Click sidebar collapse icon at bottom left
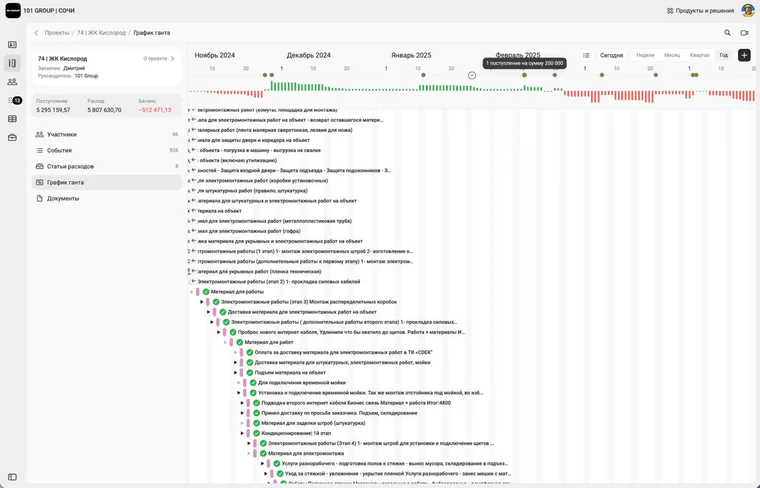This screenshot has width=760, height=488. point(13,477)
